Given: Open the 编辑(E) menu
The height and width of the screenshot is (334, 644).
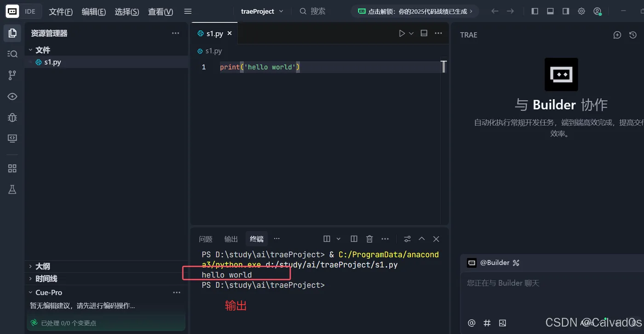Looking at the screenshot, I should pos(94,11).
